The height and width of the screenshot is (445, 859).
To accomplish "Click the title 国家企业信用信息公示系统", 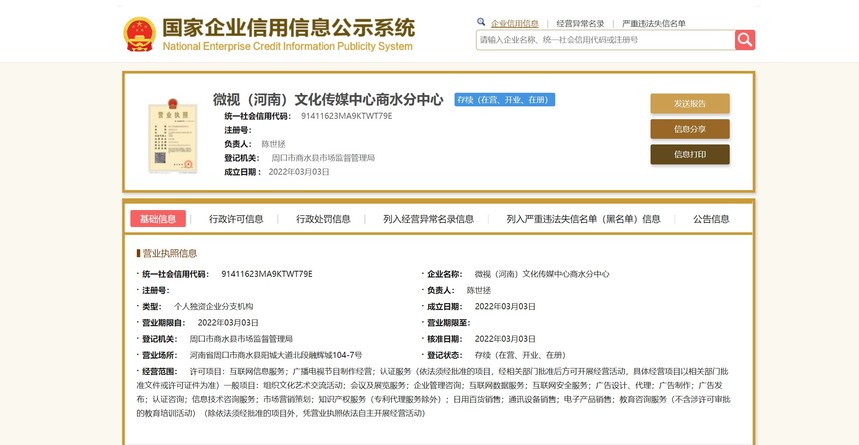I will (x=288, y=27).
